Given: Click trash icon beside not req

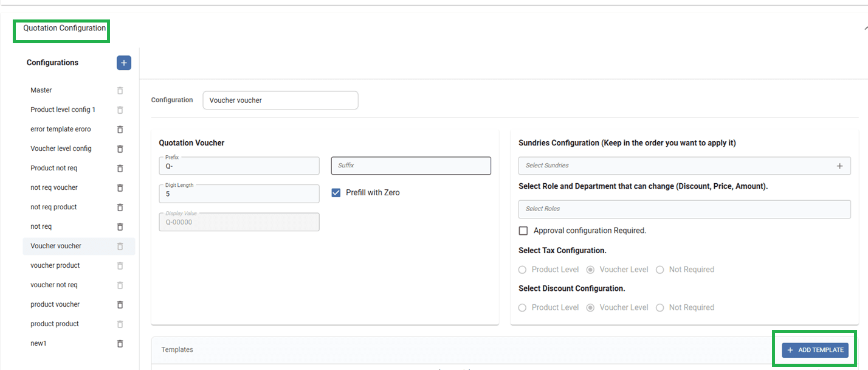Looking at the screenshot, I should coord(120,226).
